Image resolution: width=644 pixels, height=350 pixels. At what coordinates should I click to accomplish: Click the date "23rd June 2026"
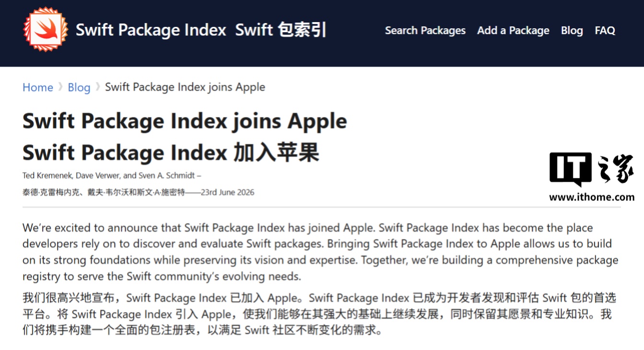pos(227,192)
